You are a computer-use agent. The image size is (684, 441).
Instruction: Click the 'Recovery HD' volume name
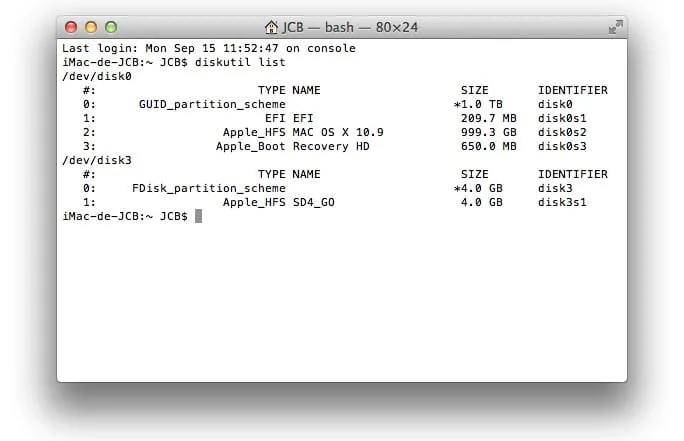[331, 147]
